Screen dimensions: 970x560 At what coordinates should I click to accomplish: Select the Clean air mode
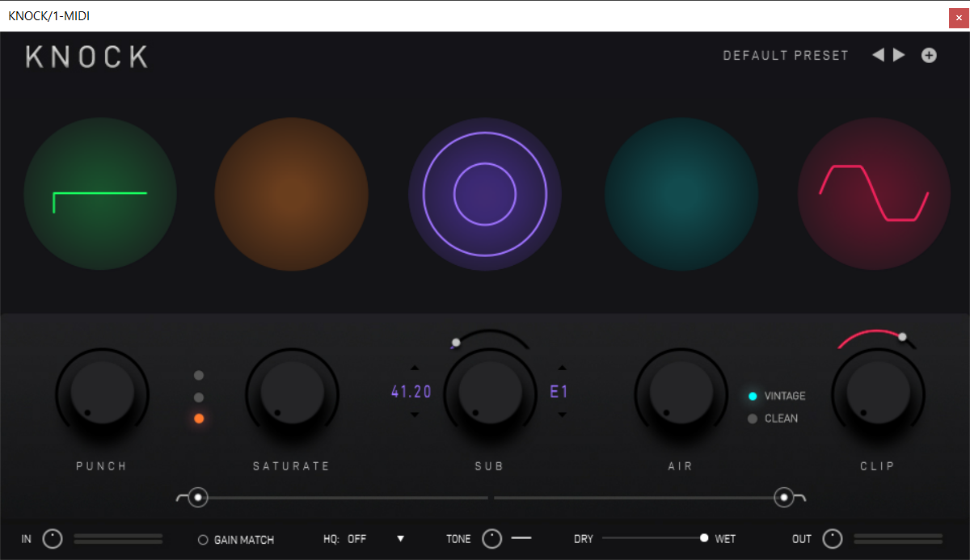point(773,419)
